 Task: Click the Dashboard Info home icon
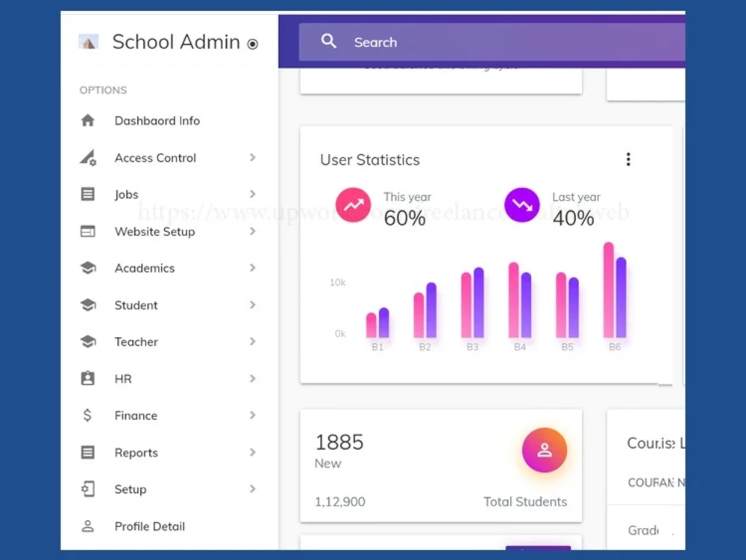[x=88, y=120]
